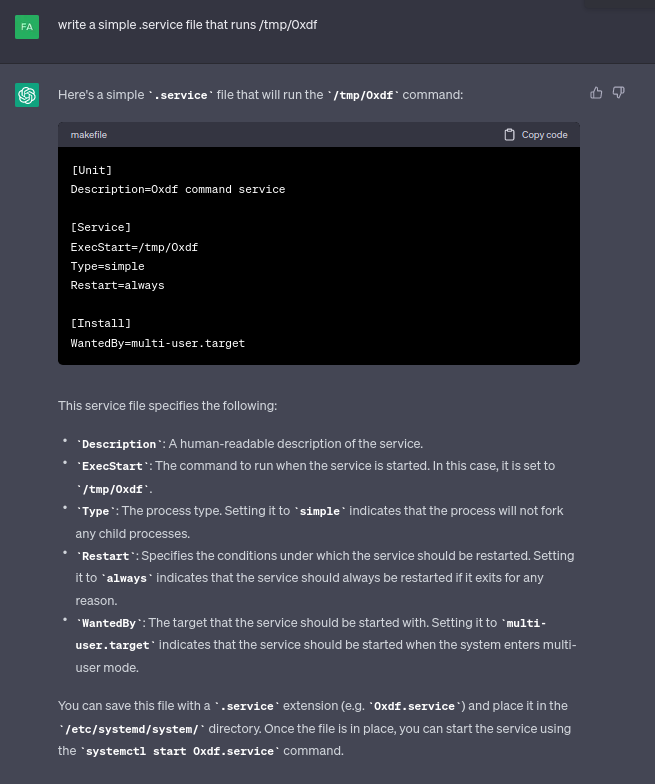Click the makefile language label
655x784 pixels.
click(89, 135)
